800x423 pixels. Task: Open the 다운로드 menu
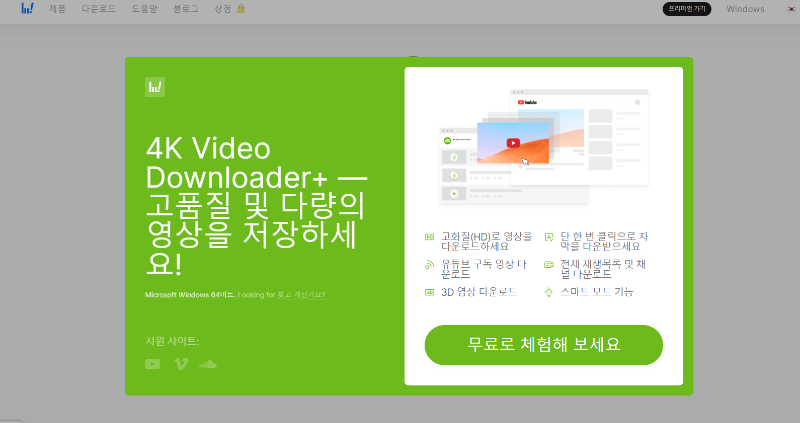[98, 9]
